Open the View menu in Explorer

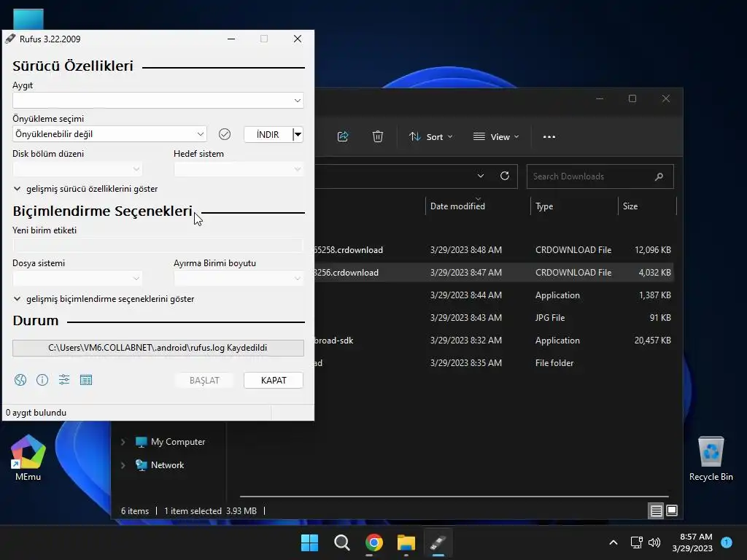pos(496,136)
